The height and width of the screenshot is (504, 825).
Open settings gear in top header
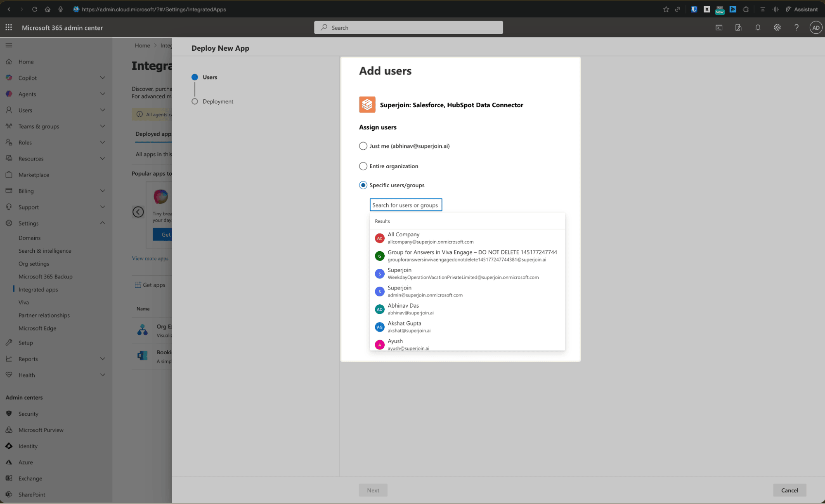click(x=777, y=28)
